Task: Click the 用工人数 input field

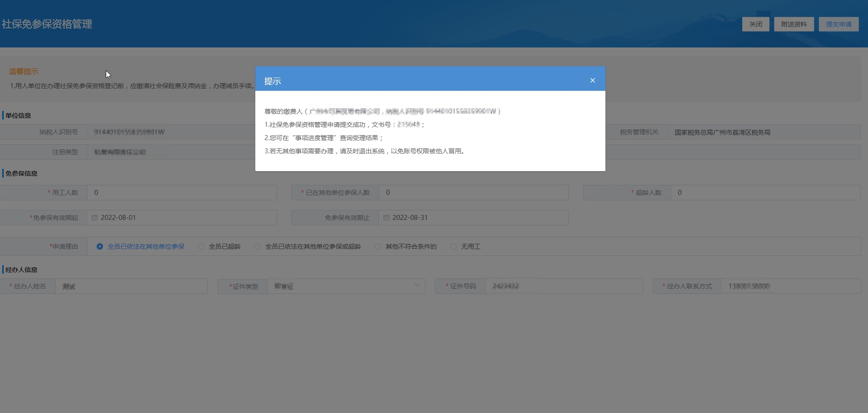Action: (181, 193)
